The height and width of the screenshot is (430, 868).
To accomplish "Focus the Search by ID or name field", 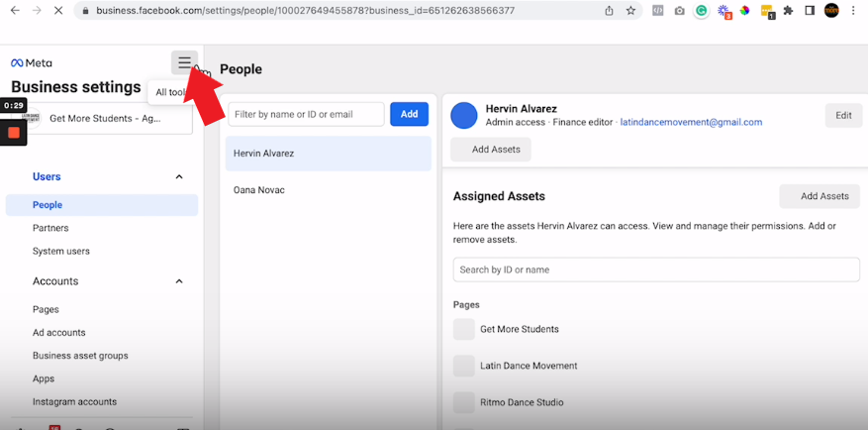I will (x=656, y=269).
